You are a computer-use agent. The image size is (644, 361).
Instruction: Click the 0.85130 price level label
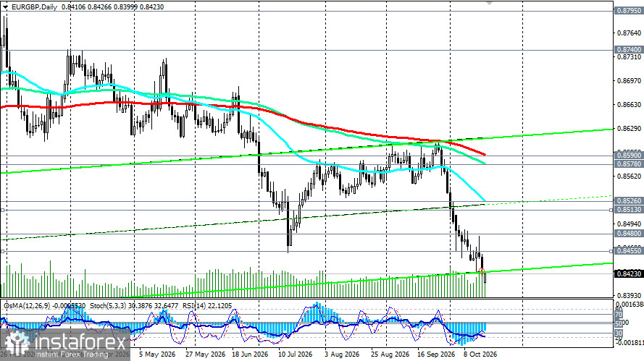(629, 210)
